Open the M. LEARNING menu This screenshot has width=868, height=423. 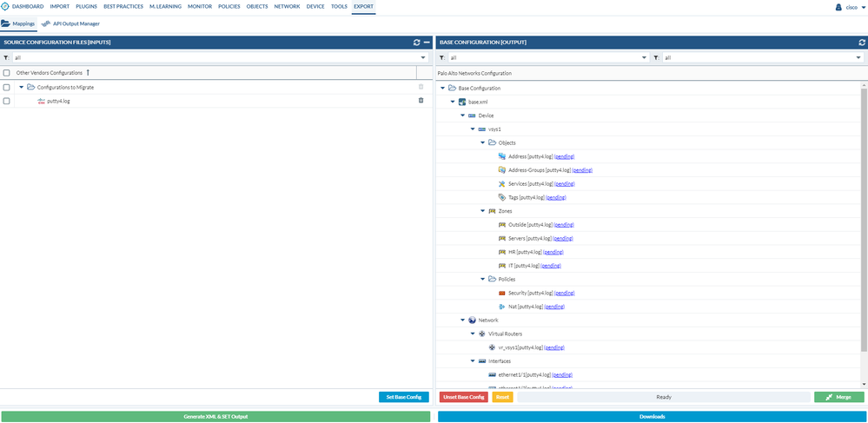pyautogui.click(x=165, y=7)
